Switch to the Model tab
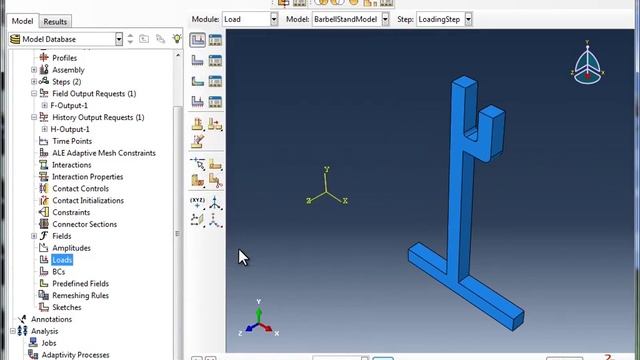The image size is (640, 360). click(x=22, y=21)
